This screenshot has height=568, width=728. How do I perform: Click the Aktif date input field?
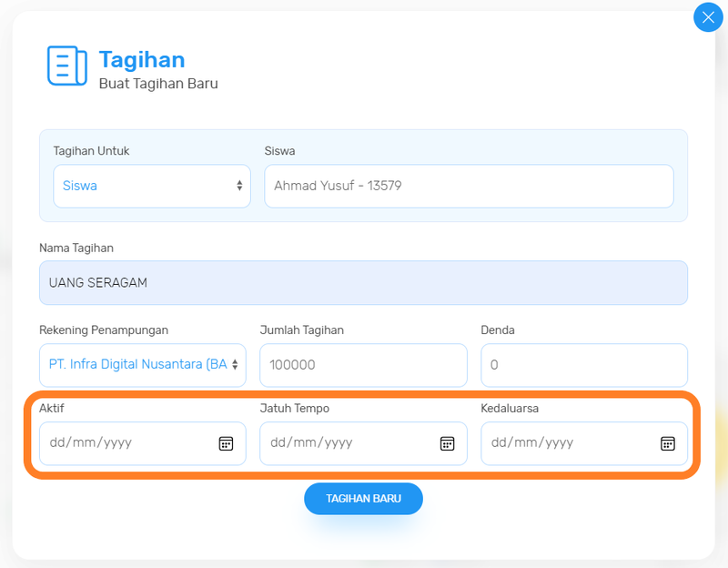143,443
